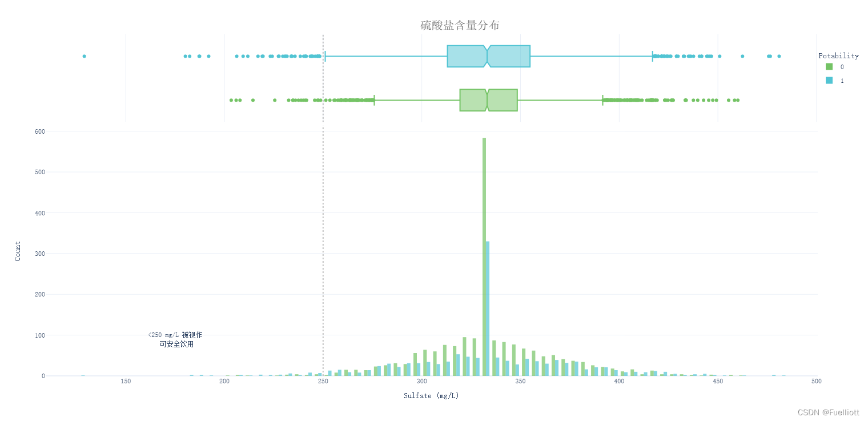Click the tallest green histogram bar

click(x=484, y=257)
